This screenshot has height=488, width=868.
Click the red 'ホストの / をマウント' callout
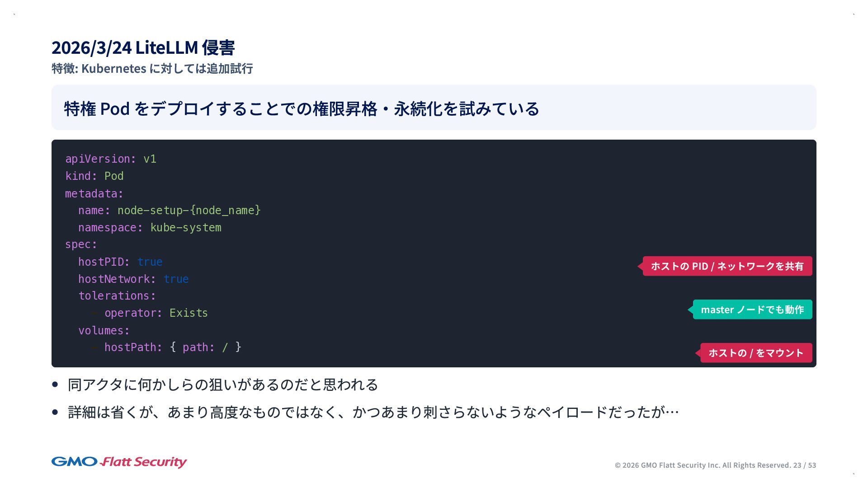[x=756, y=353]
